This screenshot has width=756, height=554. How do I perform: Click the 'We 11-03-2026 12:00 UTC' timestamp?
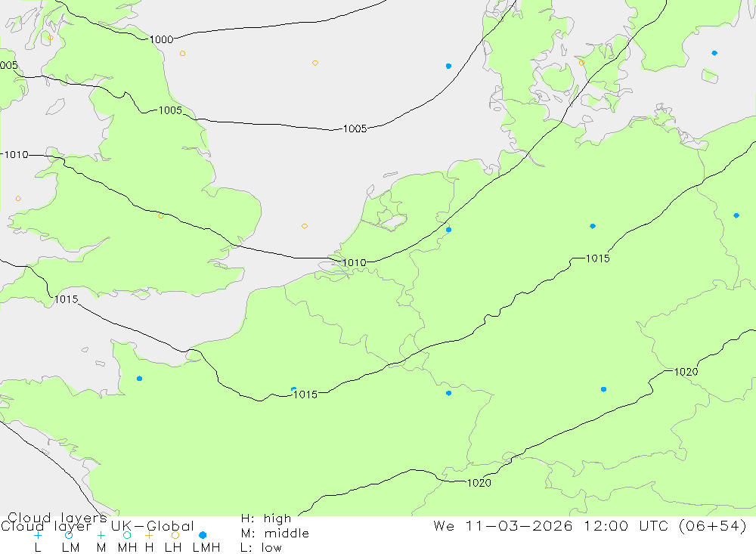(x=553, y=525)
